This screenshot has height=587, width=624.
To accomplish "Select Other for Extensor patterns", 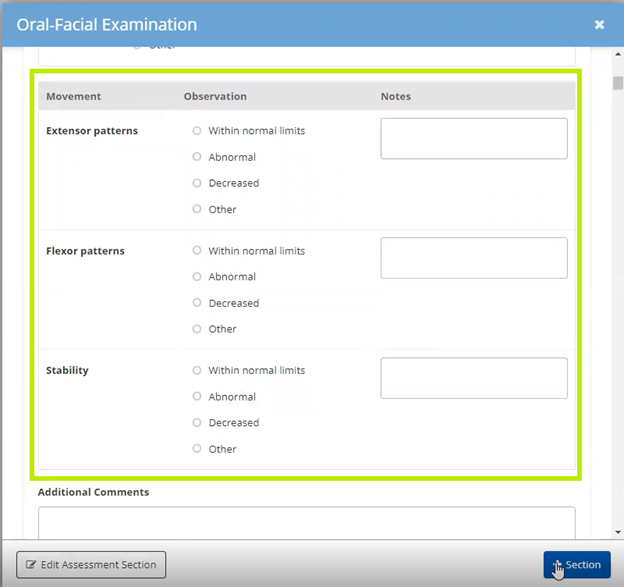I will click(197, 209).
